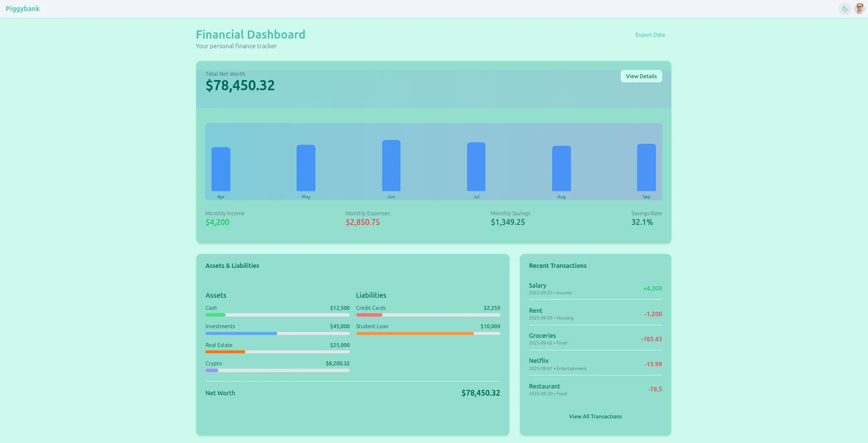Click the Liabilities column heading
The width and height of the screenshot is (868, 443).
tap(371, 295)
